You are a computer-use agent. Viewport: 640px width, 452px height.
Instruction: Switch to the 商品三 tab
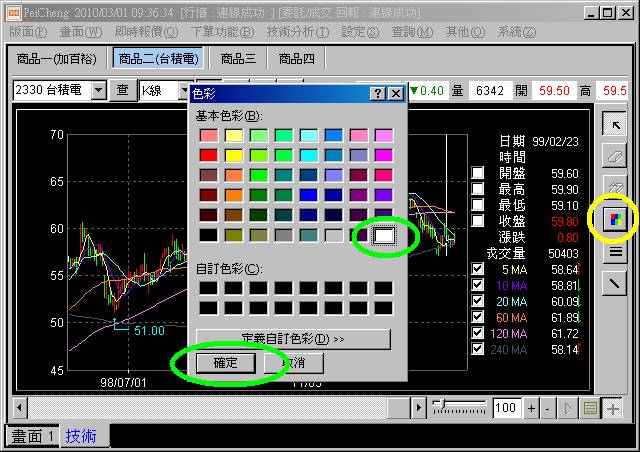coord(238,59)
